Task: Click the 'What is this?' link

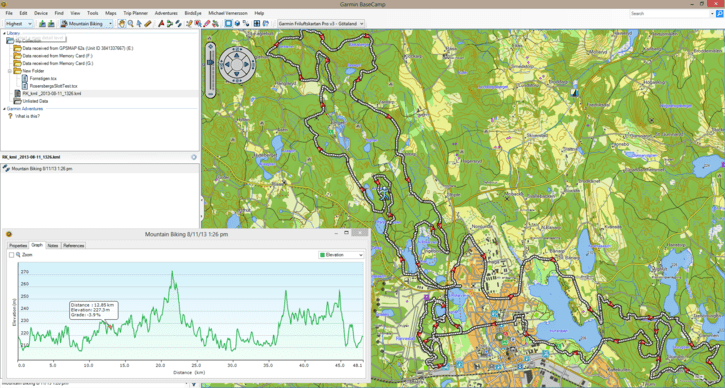Action: click(27, 116)
